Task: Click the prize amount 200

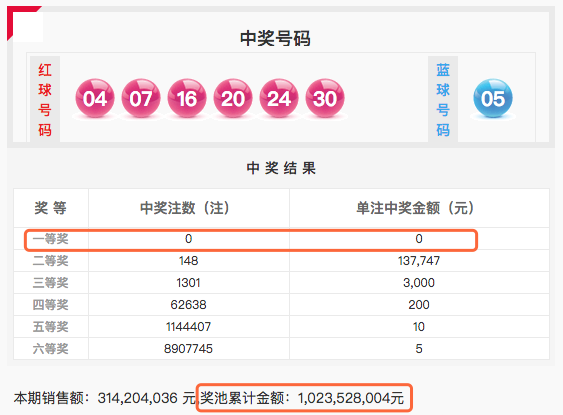Action: click(419, 305)
